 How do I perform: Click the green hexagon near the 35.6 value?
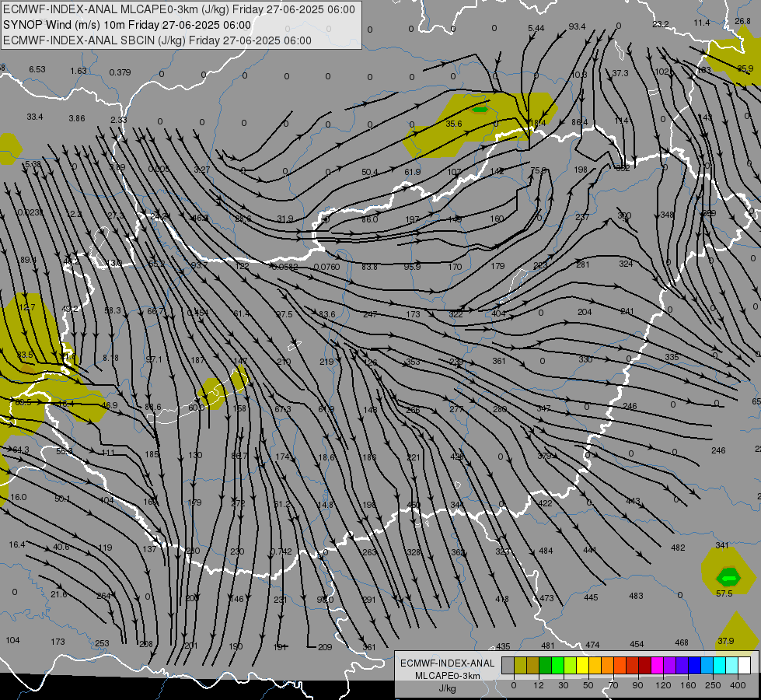[x=480, y=110]
